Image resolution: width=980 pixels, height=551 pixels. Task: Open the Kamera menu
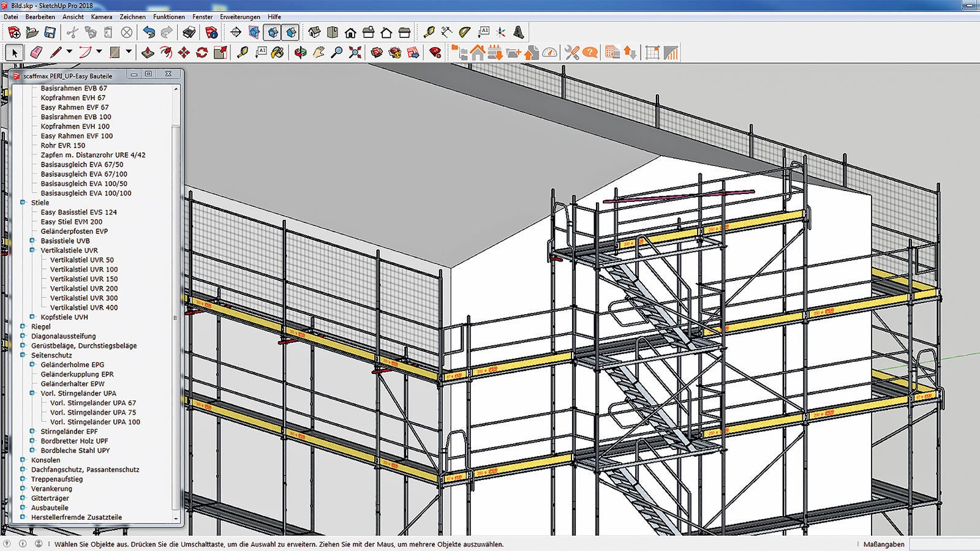(102, 17)
